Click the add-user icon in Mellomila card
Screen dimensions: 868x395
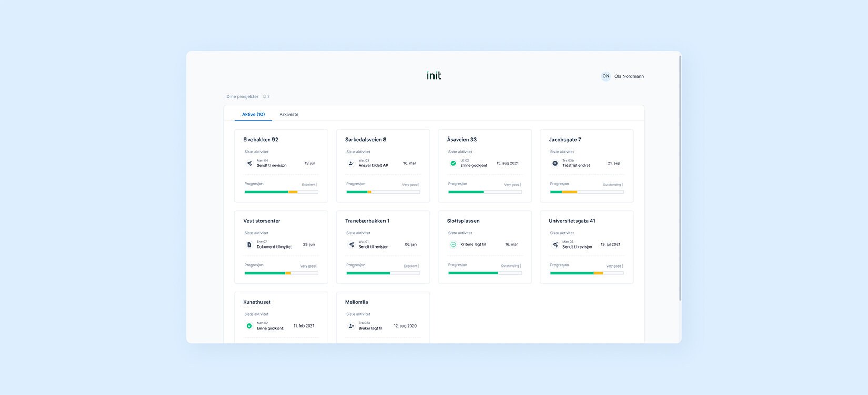[351, 326]
